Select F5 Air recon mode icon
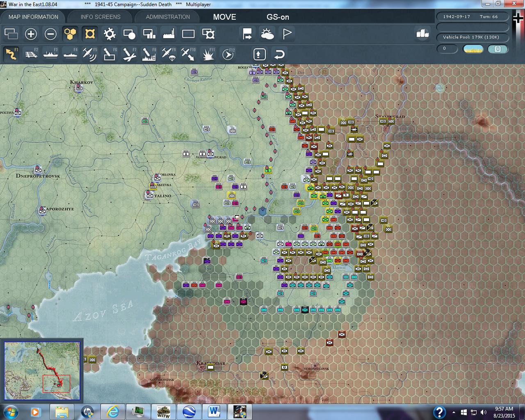This screenshot has width=525, height=420. (x=90, y=54)
